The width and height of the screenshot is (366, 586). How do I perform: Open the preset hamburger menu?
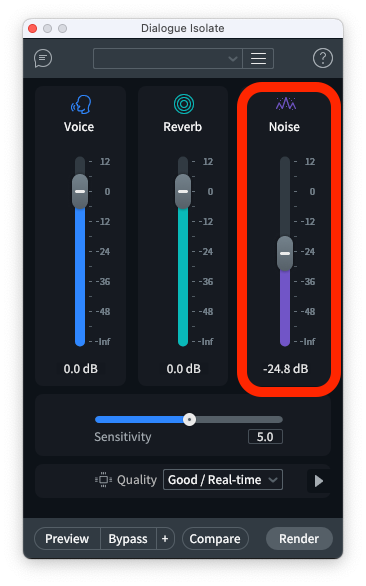258,59
